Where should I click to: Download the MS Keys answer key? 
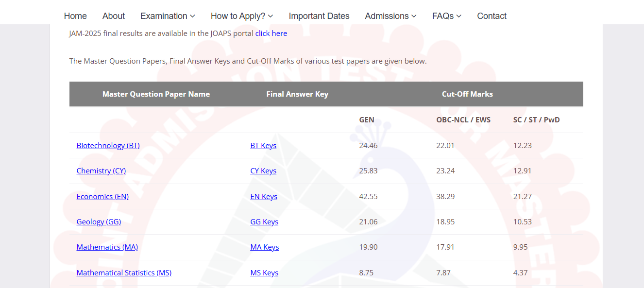click(264, 272)
